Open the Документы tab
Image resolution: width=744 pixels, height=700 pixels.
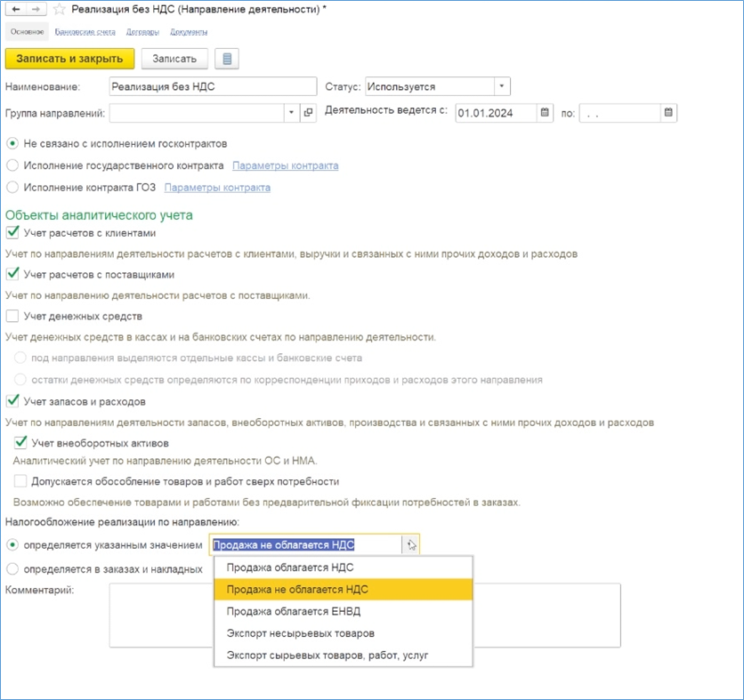click(189, 32)
